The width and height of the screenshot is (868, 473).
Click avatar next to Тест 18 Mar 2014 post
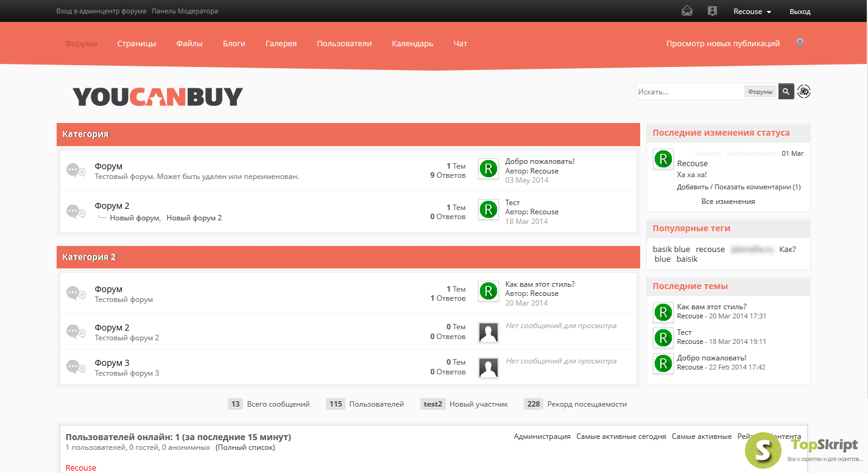click(x=489, y=209)
